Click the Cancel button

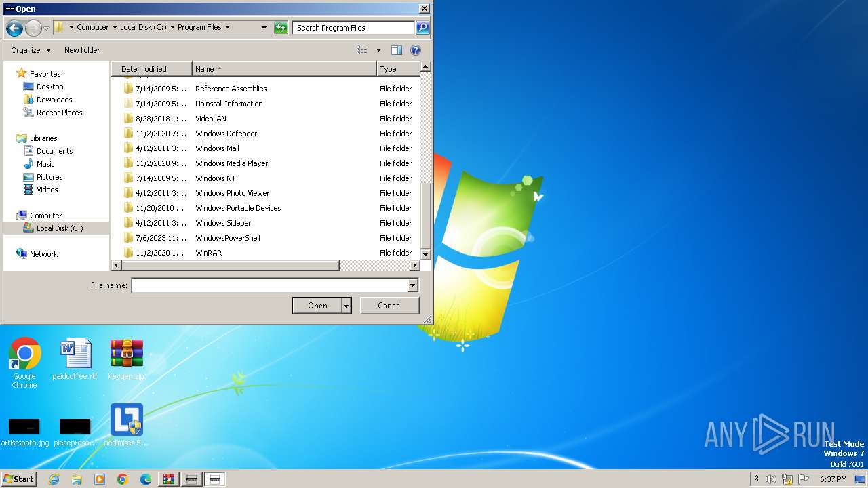[390, 306]
